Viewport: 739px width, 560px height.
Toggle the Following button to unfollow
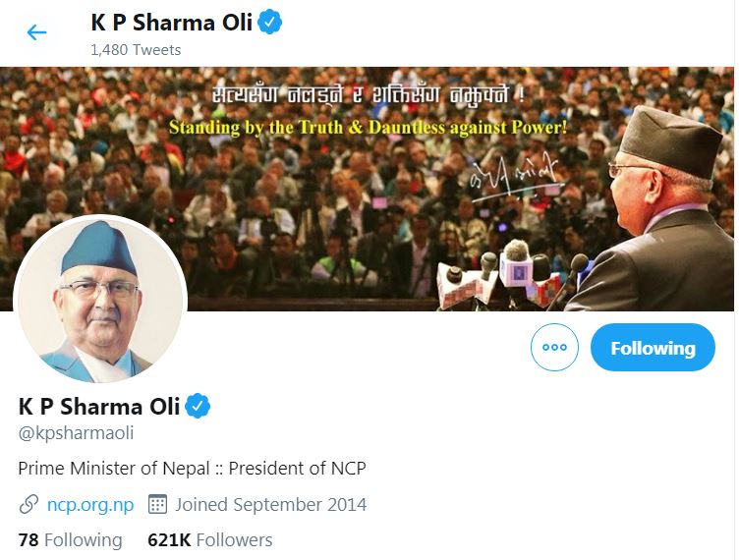click(x=653, y=347)
